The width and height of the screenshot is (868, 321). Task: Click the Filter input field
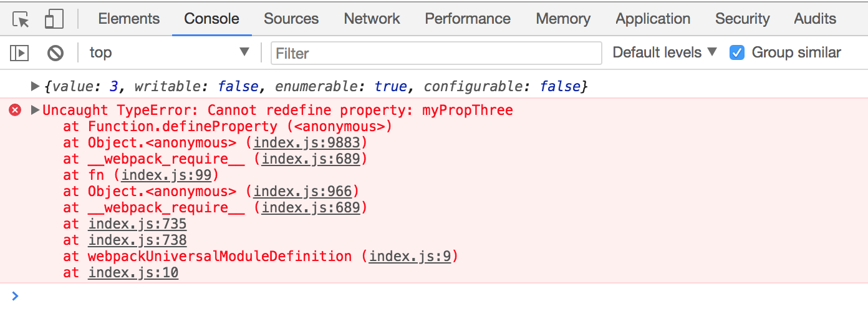[436, 53]
